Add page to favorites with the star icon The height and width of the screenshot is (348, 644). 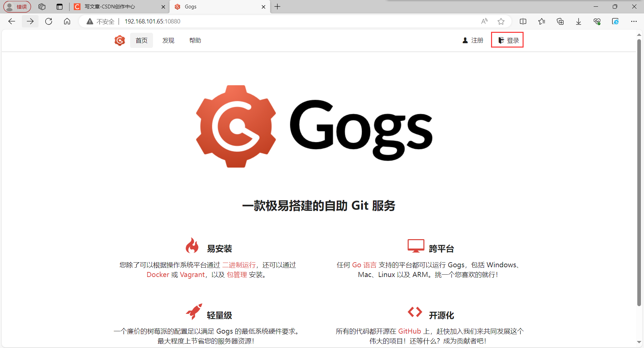click(x=501, y=21)
